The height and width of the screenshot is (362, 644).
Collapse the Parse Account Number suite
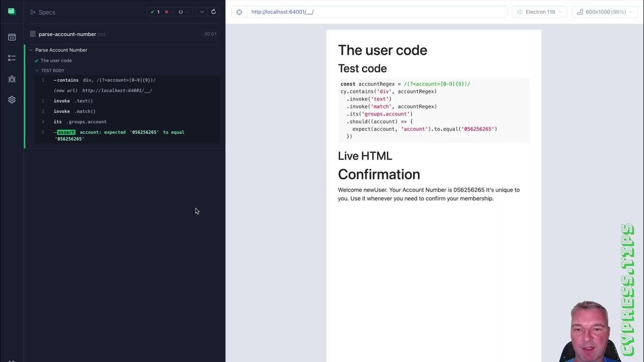click(x=31, y=50)
